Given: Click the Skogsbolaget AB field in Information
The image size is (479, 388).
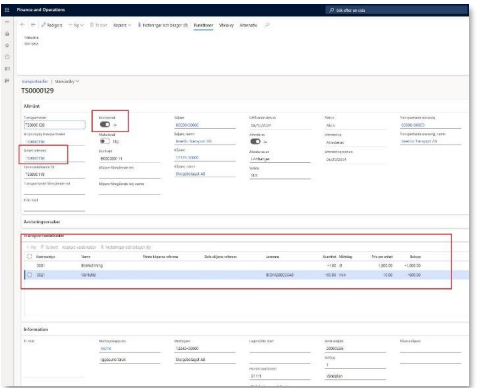Looking at the screenshot, I should pyautogui.click(x=205, y=359).
